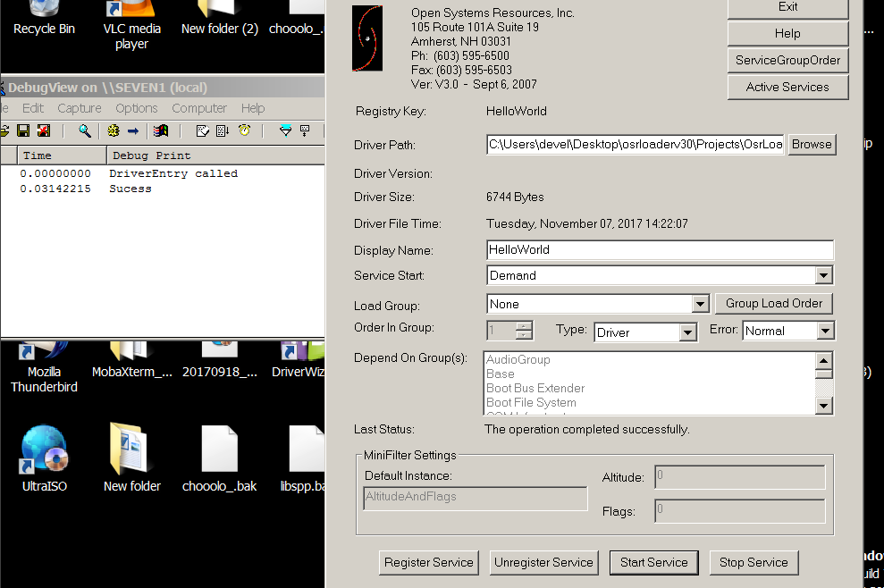Click the Display Name text field
Image resolution: width=884 pixels, height=588 pixels.
pos(660,250)
